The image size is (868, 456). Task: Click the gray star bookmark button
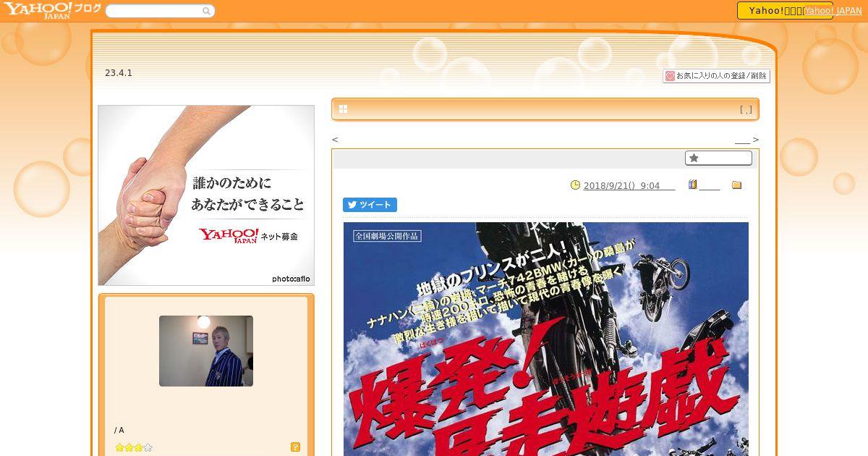718,158
